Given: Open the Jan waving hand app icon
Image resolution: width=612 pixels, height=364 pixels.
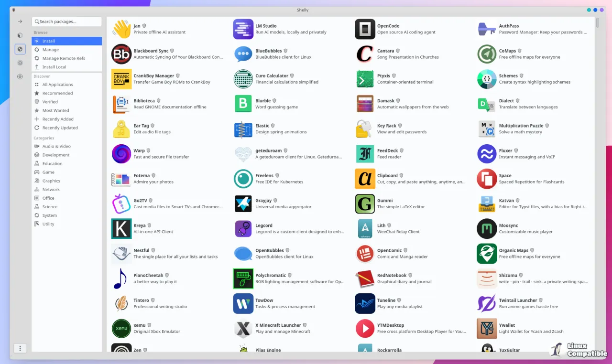Looking at the screenshot, I should pyautogui.click(x=121, y=29).
